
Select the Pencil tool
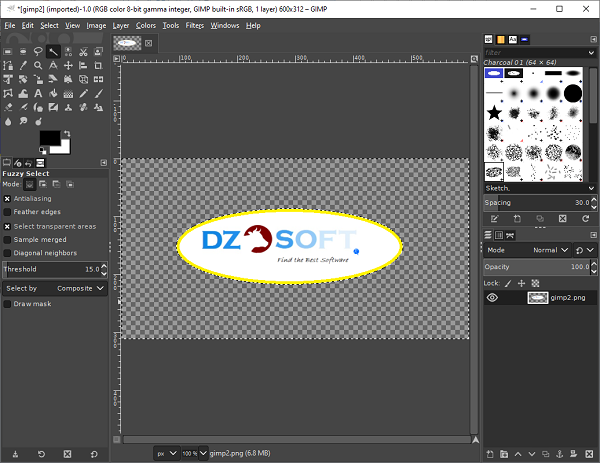click(x=83, y=93)
